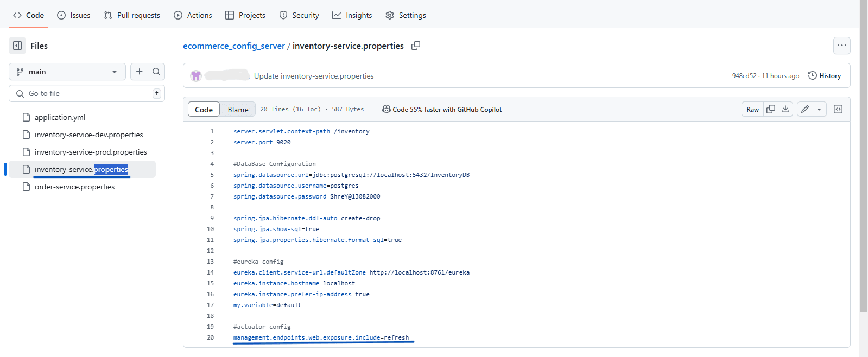Focus the Go to file search field

click(x=87, y=93)
